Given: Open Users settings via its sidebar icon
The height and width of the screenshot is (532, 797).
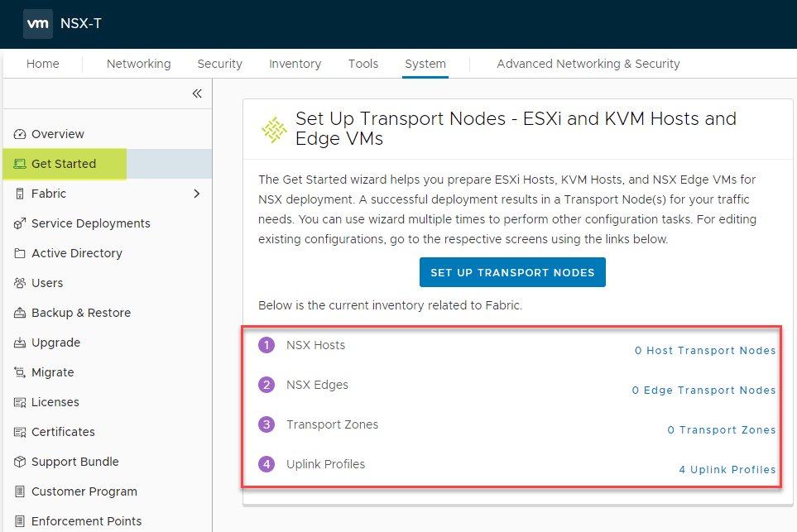Looking at the screenshot, I should [19, 282].
